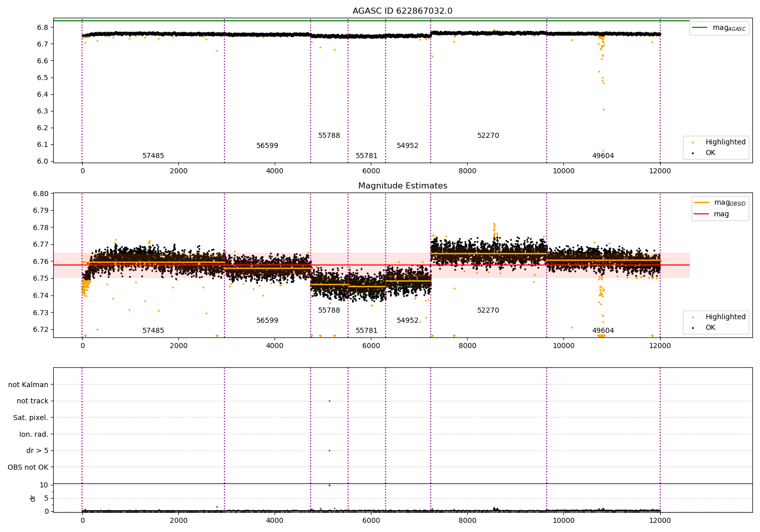Click obsid label 54952 in Magnitude Estimates plot
This screenshot has width=760, height=532.
(x=407, y=321)
